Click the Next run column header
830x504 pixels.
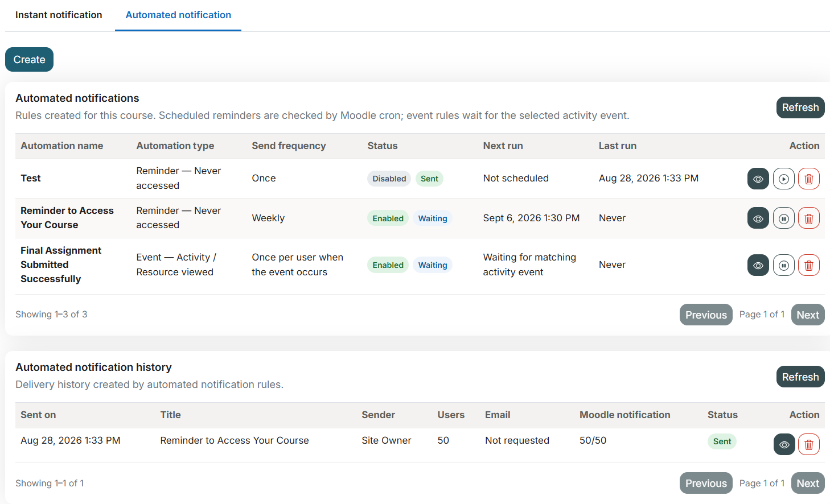[x=503, y=146]
